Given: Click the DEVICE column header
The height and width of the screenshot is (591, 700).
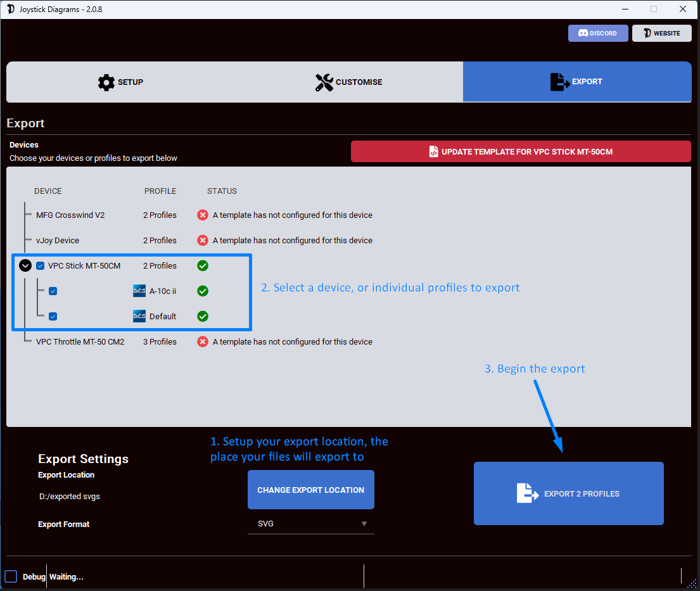Looking at the screenshot, I should click(48, 191).
